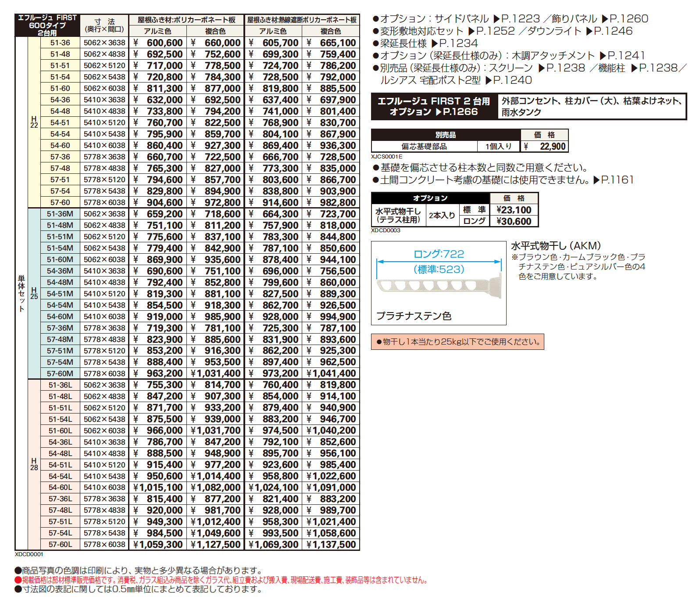Click price 827,000 in row 57-48
The image size is (700, 604).
pos(222,168)
